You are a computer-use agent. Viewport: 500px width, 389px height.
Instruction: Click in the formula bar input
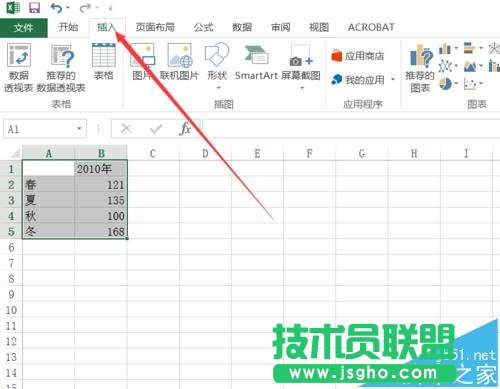coord(350,129)
